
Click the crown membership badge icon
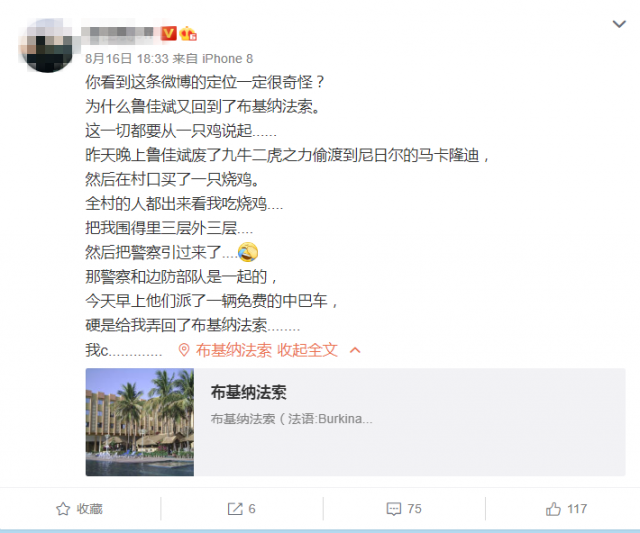pos(188,34)
